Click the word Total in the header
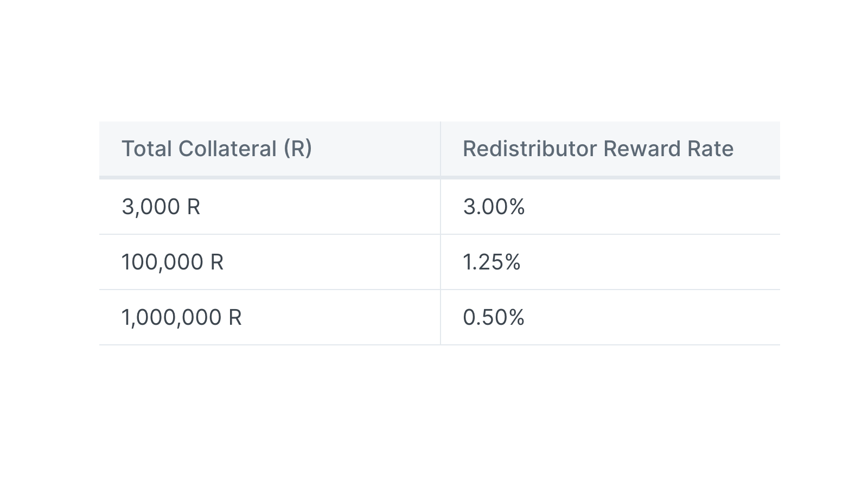The height and width of the screenshot is (488, 868). click(146, 149)
